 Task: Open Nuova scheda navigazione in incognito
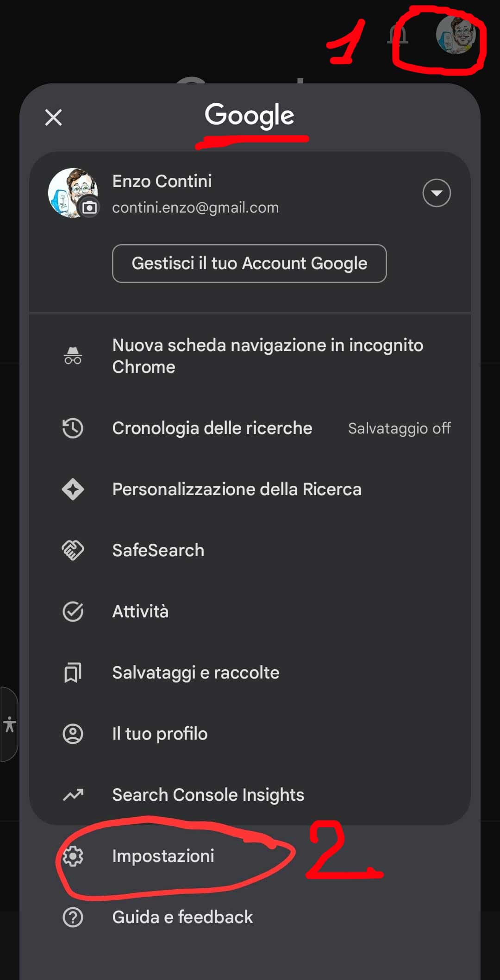click(x=267, y=356)
